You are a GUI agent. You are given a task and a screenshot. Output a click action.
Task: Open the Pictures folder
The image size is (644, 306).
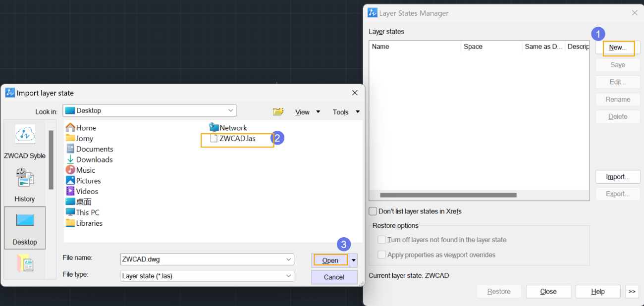(x=83, y=181)
